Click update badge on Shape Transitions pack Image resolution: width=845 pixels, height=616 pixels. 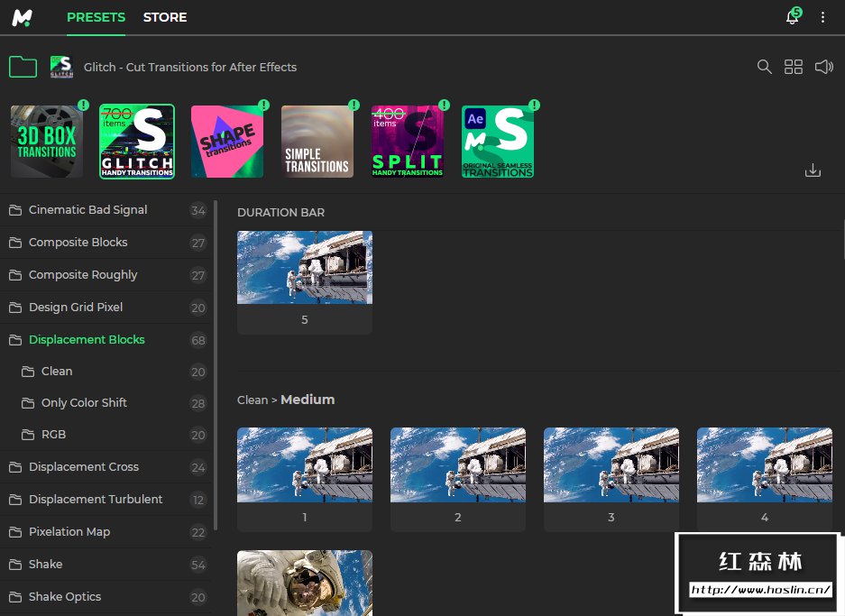click(x=263, y=106)
